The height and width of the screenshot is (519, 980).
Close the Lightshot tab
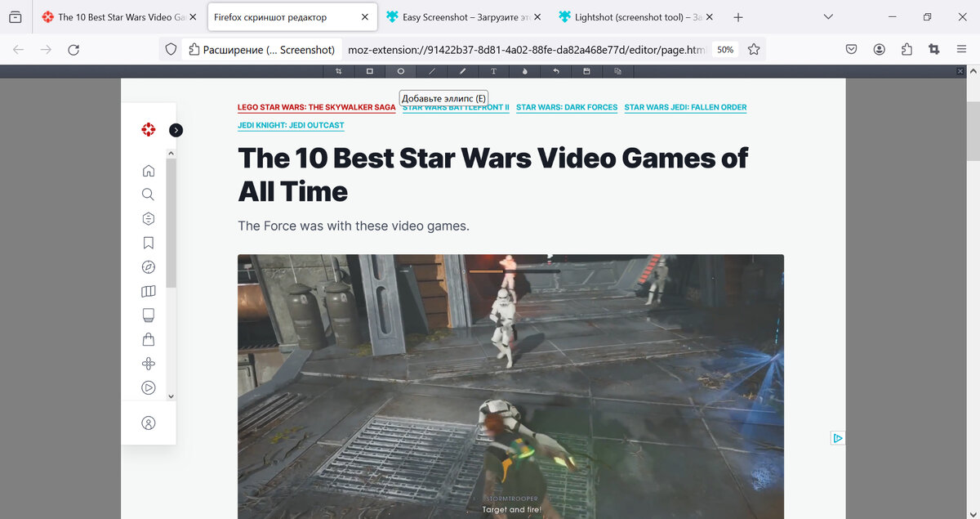(x=710, y=17)
